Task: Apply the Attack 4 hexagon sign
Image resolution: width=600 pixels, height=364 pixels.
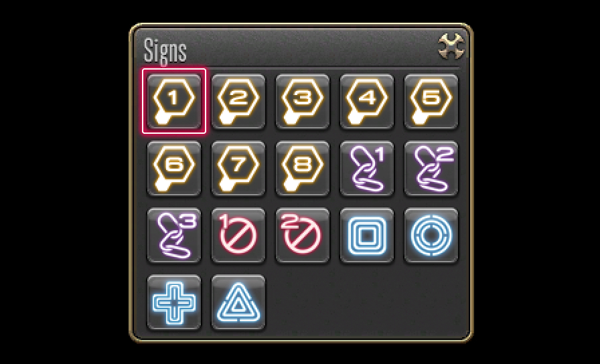Action: pos(367,101)
